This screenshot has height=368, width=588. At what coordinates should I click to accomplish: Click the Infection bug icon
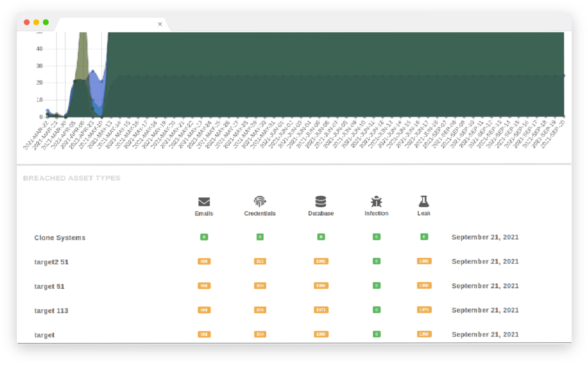[x=377, y=201]
